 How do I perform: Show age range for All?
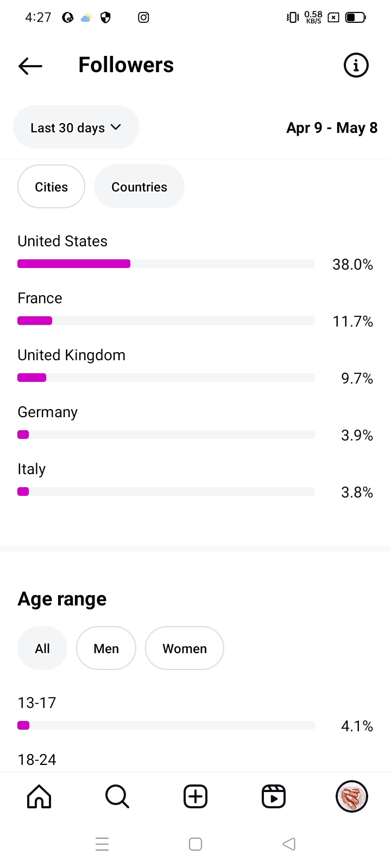pyautogui.click(x=42, y=648)
